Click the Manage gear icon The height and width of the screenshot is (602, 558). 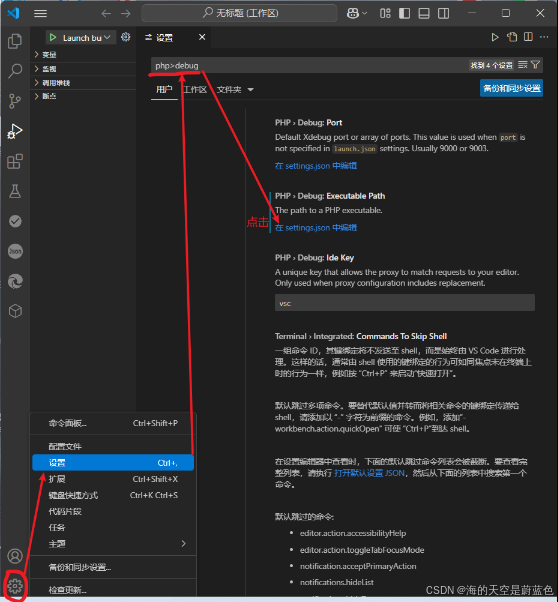tap(15, 586)
